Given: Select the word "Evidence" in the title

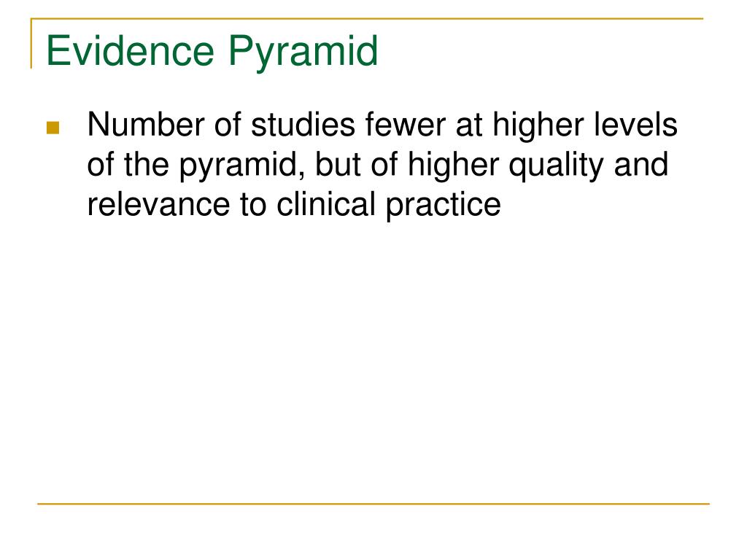Looking at the screenshot, I should tap(130, 51).
